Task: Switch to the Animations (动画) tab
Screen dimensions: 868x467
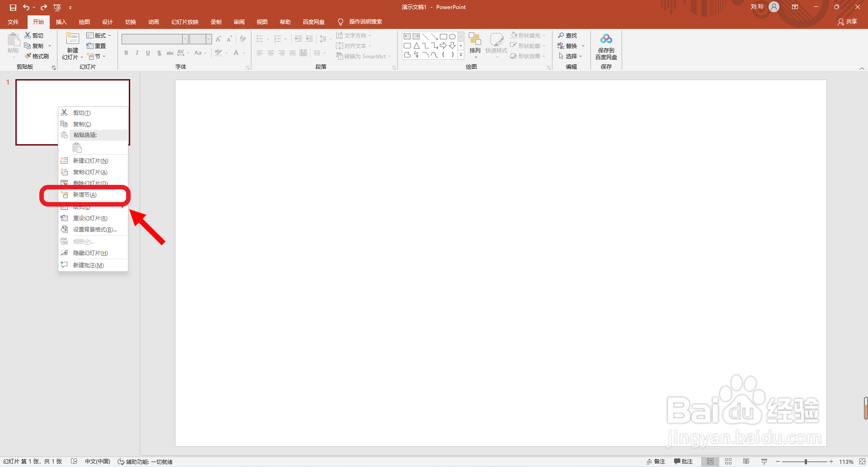Action: click(x=154, y=22)
